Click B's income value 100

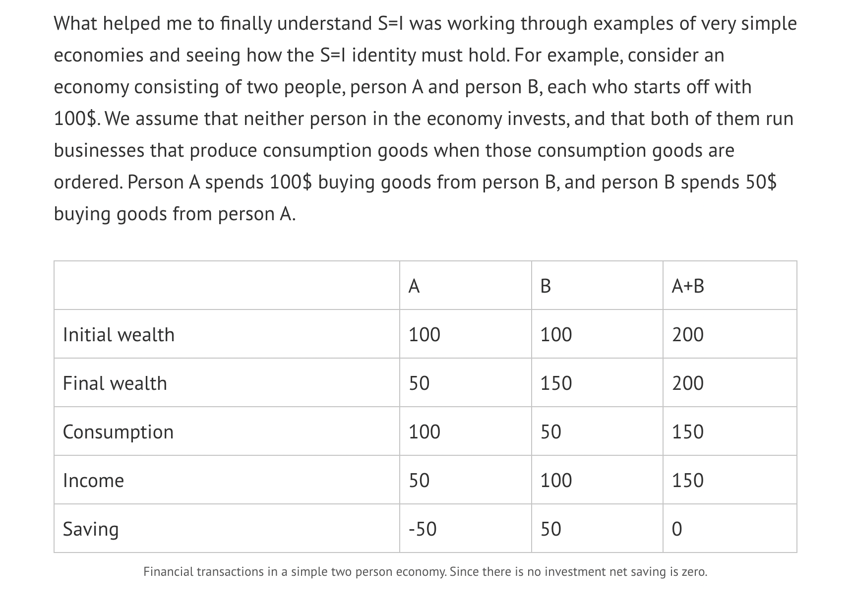[x=556, y=481]
